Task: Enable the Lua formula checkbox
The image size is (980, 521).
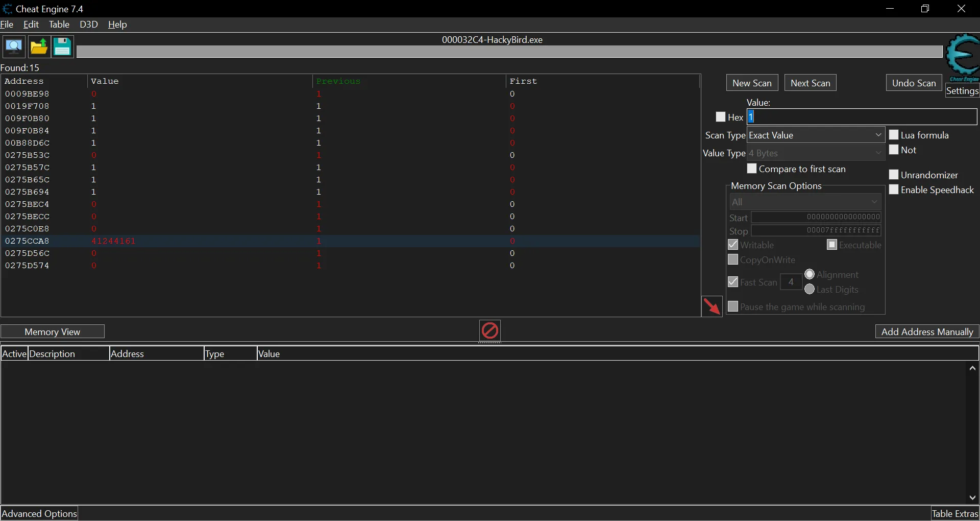Action: tap(894, 135)
